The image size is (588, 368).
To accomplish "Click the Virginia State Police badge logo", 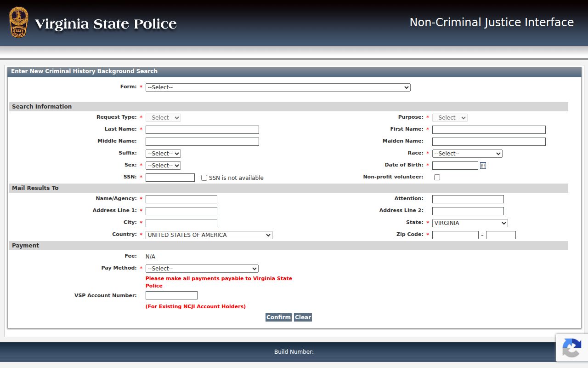I will pyautogui.click(x=18, y=22).
